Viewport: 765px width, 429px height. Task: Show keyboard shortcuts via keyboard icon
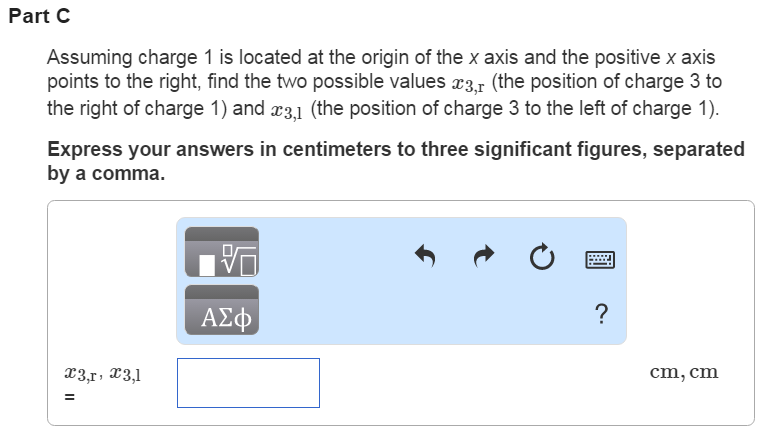[600, 259]
